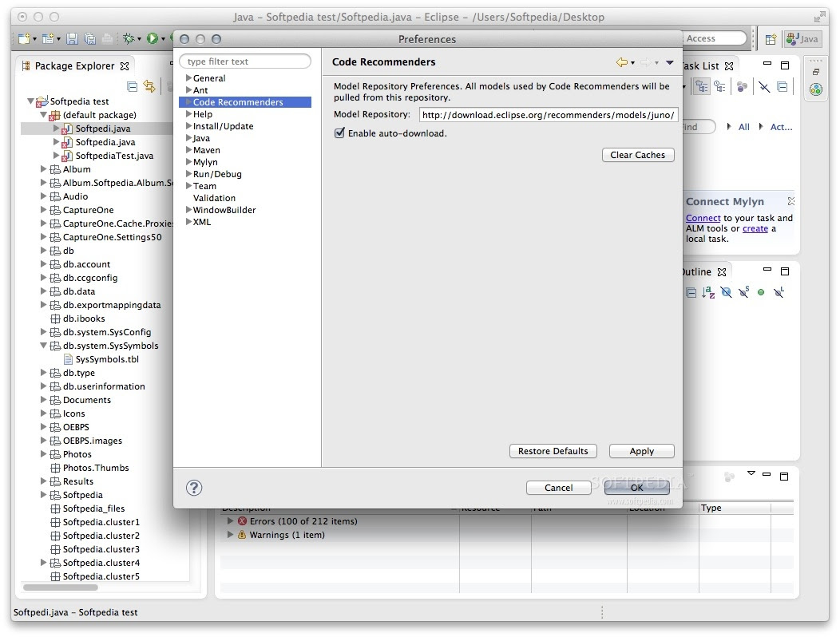840x637 pixels.
Task: Click Task List Scheduled view icon
Action: (x=719, y=87)
